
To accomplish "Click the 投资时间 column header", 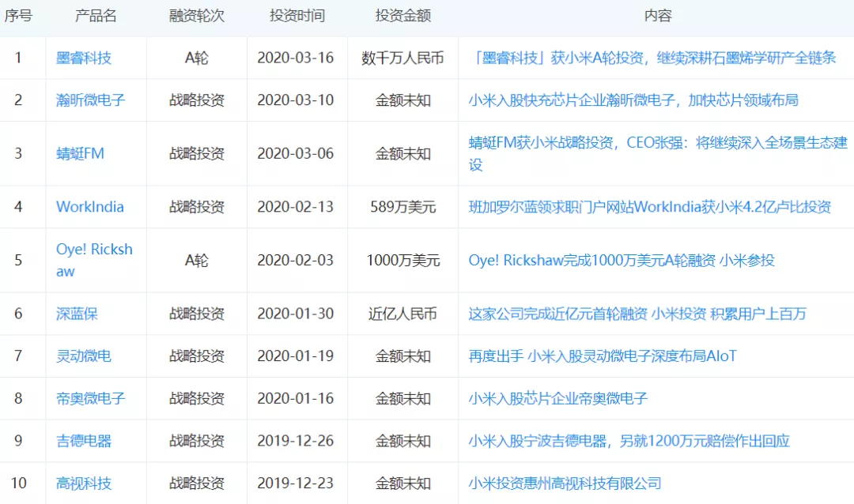I will pyautogui.click(x=297, y=16).
